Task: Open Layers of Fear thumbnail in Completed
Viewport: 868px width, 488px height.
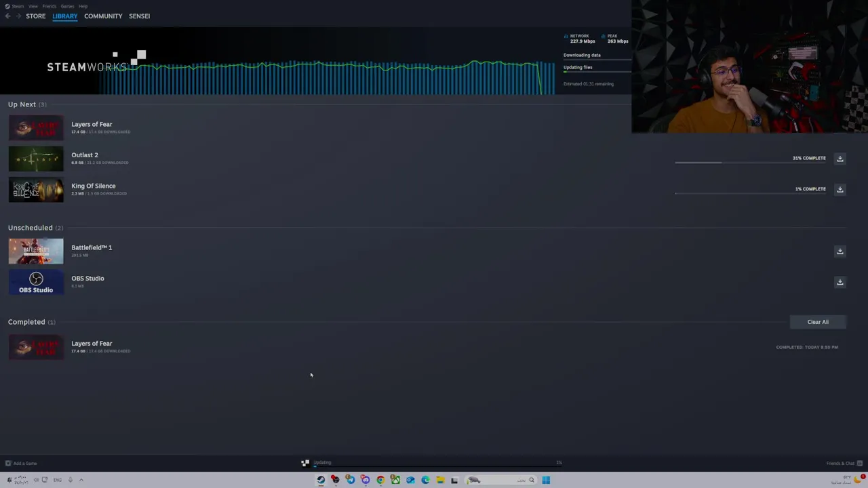Action: [x=36, y=347]
